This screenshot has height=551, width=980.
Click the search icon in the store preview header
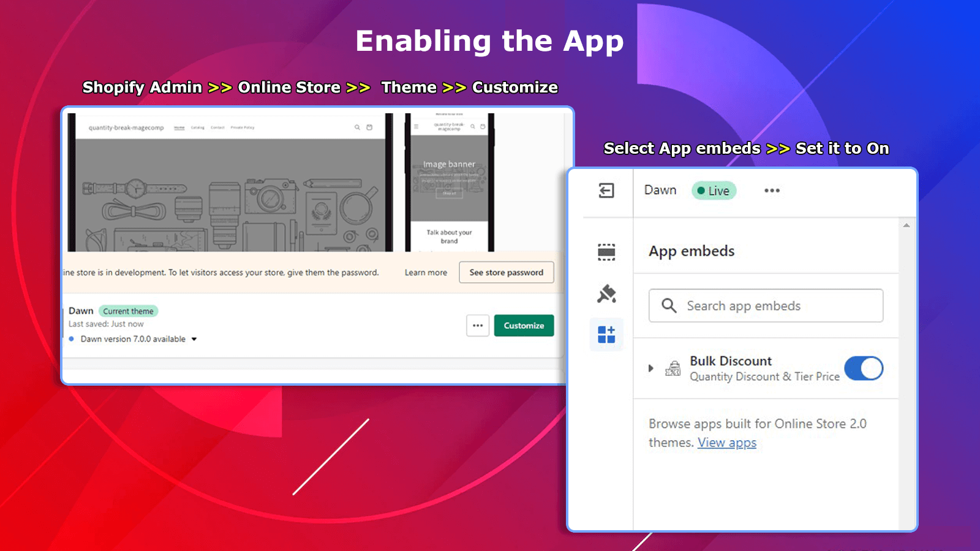[357, 127]
